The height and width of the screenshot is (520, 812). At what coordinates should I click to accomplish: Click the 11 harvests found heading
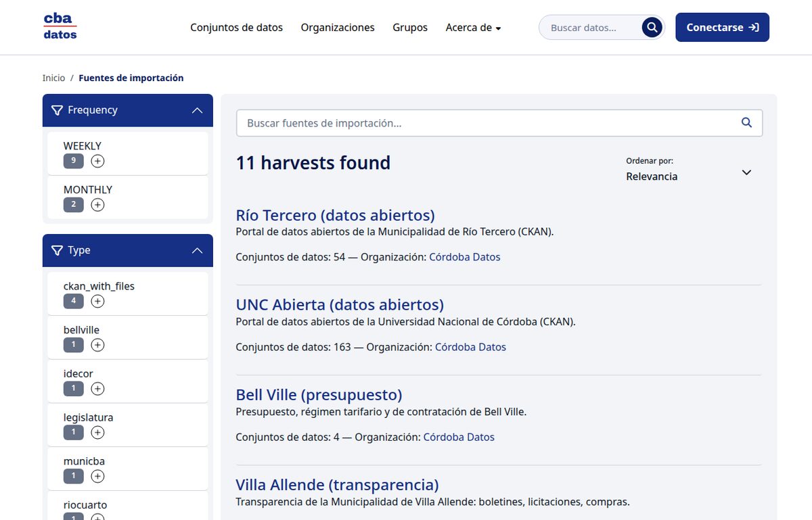point(313,163)
